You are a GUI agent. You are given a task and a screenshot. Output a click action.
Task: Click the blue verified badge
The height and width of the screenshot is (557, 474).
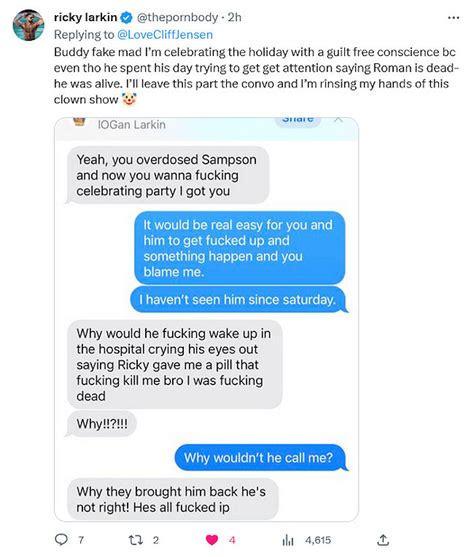tap(126, 17)
